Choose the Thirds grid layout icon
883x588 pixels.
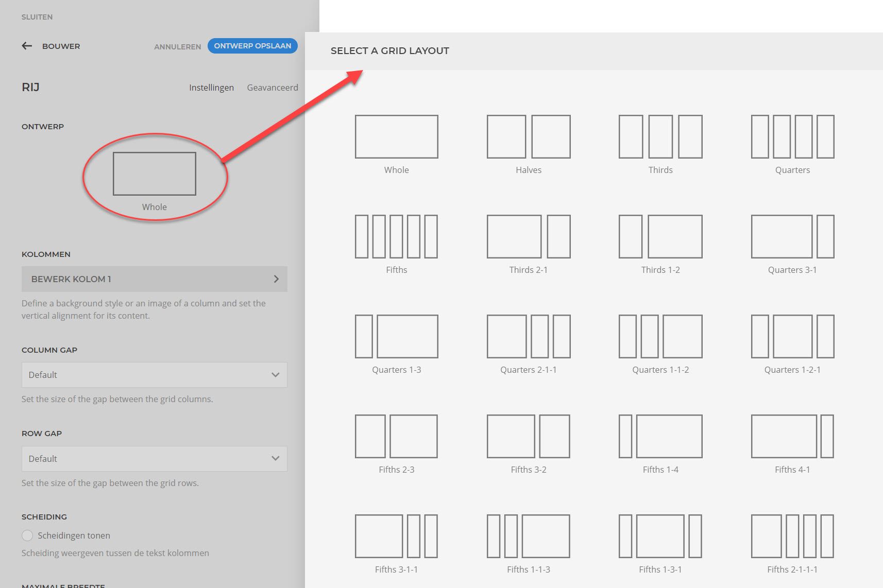(x=660, y=136)
